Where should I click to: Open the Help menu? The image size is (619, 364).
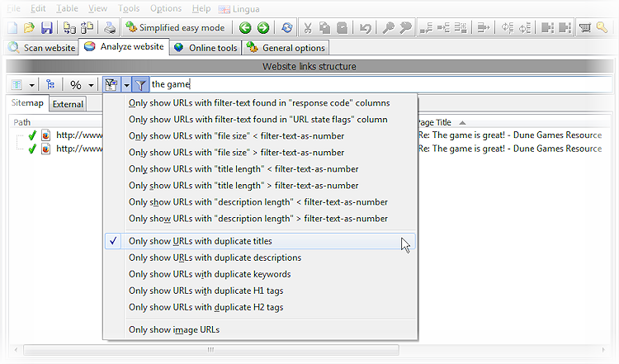click(x=201, y=8)
